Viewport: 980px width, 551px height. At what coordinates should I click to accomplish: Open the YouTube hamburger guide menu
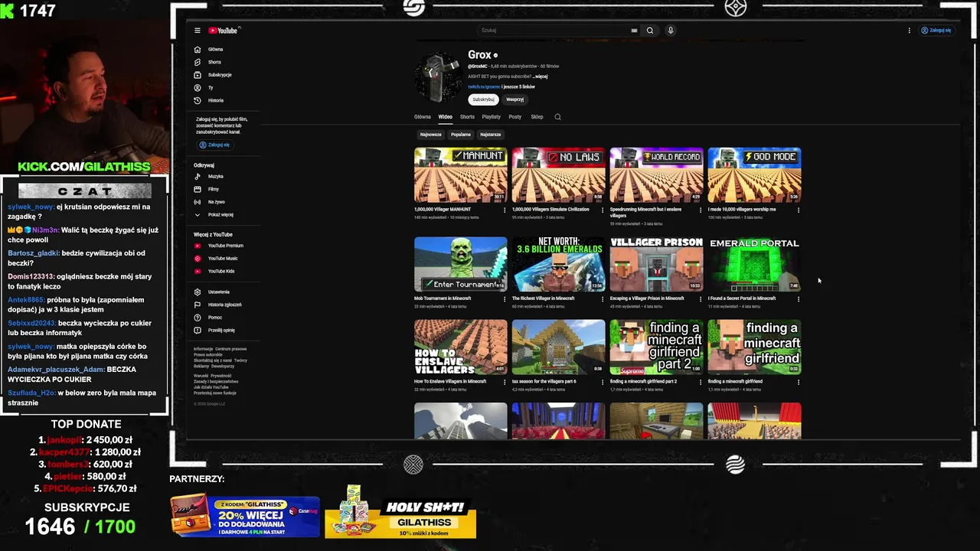click(x=197, y=31)
